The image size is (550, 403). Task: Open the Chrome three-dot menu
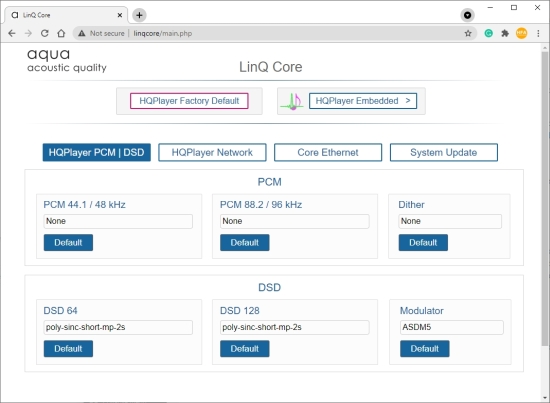click(538, 33)
